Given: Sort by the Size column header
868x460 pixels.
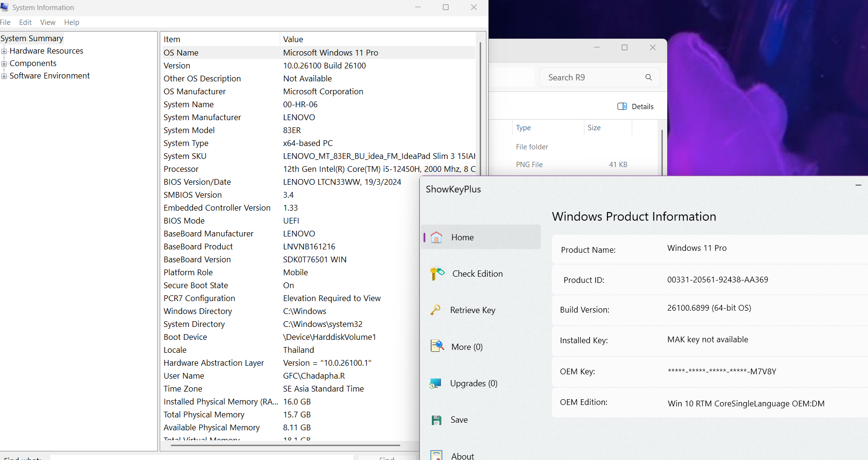Looking at the screenshot, I should click(594, 128).
